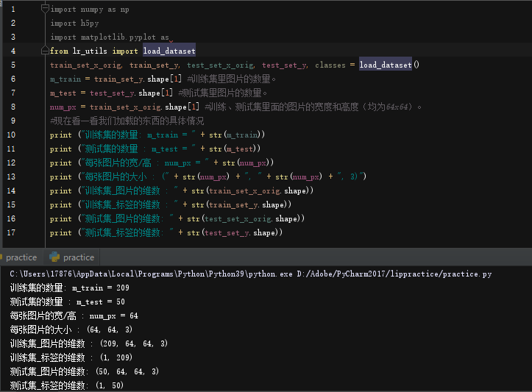Collapse the import block fold marker on line 1

point(45,9)
